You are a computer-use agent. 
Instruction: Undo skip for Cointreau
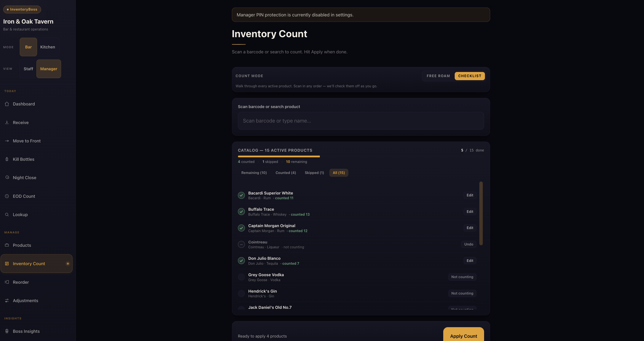469,244
